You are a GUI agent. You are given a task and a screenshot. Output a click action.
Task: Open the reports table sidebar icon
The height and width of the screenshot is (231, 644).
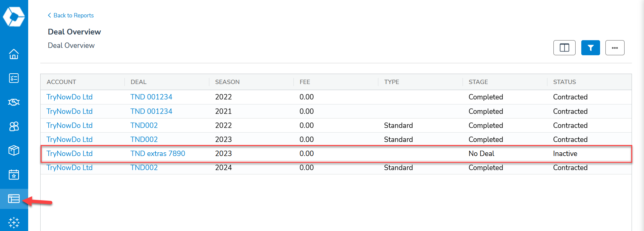pyautogui.click(x=14, y=199)
